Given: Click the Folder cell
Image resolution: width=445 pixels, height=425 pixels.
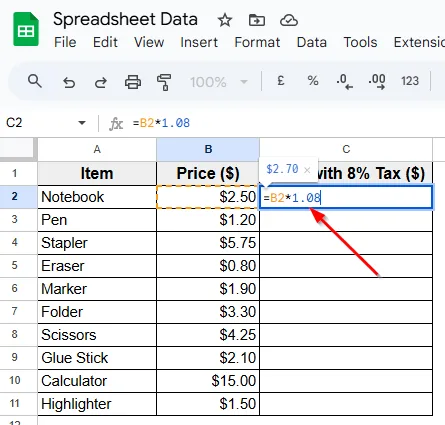Looking at the screenshot, I should pos(97,312).
